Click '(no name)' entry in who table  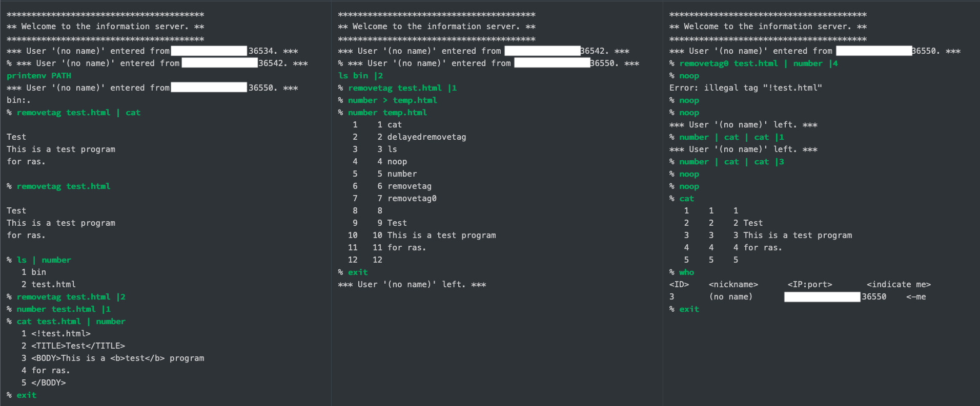click(731, 297)
